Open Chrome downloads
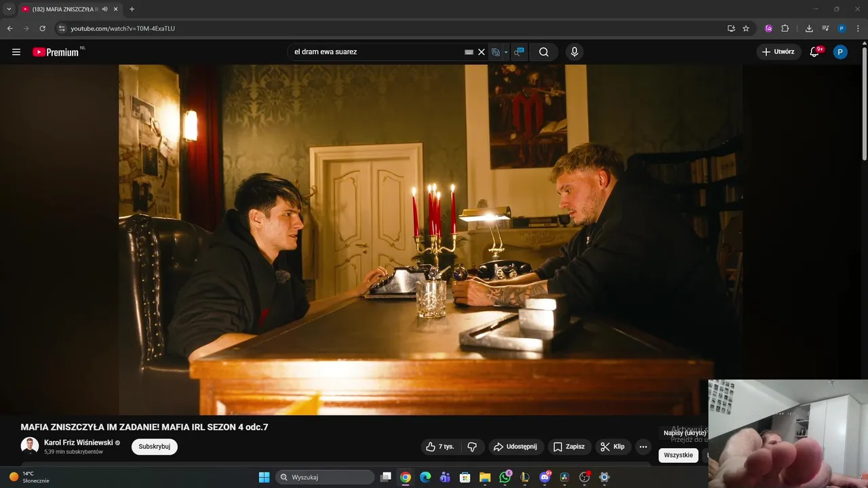Viewport: 868px width, 488px height. 809,28
